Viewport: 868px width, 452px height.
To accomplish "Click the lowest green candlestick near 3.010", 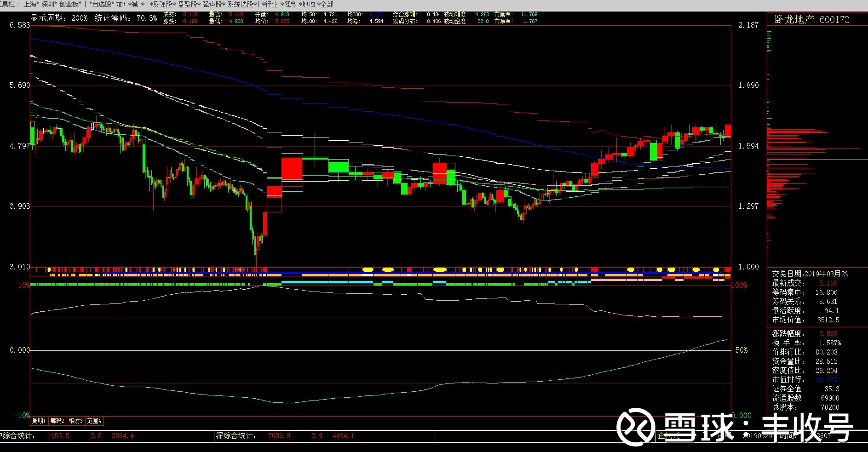I will (x=256, y=248).
